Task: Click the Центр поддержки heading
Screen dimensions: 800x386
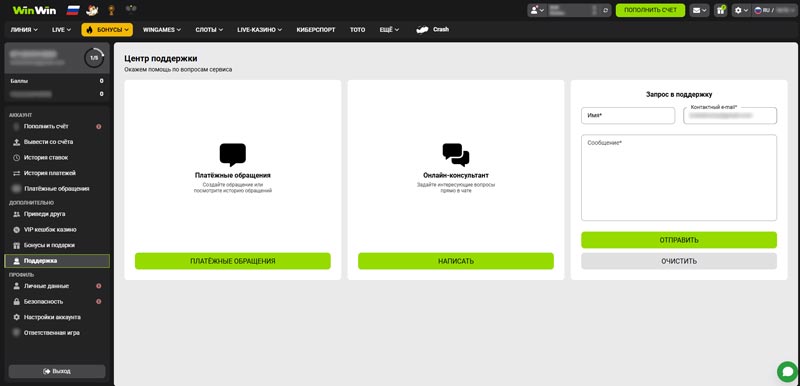Action: 161,59
